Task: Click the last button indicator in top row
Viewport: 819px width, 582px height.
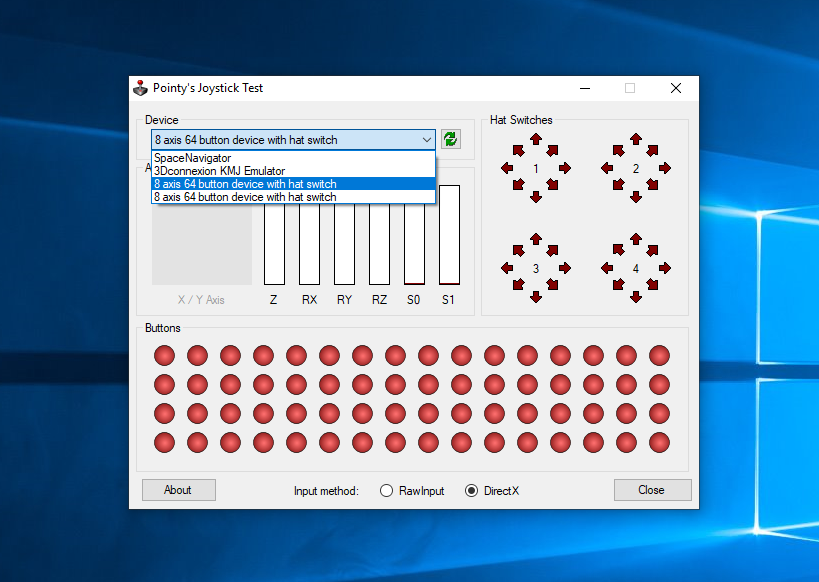Action: [659, 355]
